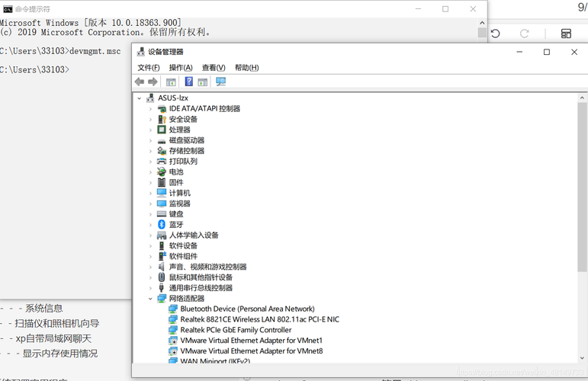
Task: Select the 电池 (Battery) device category
Action: click(x=176, y=172)
